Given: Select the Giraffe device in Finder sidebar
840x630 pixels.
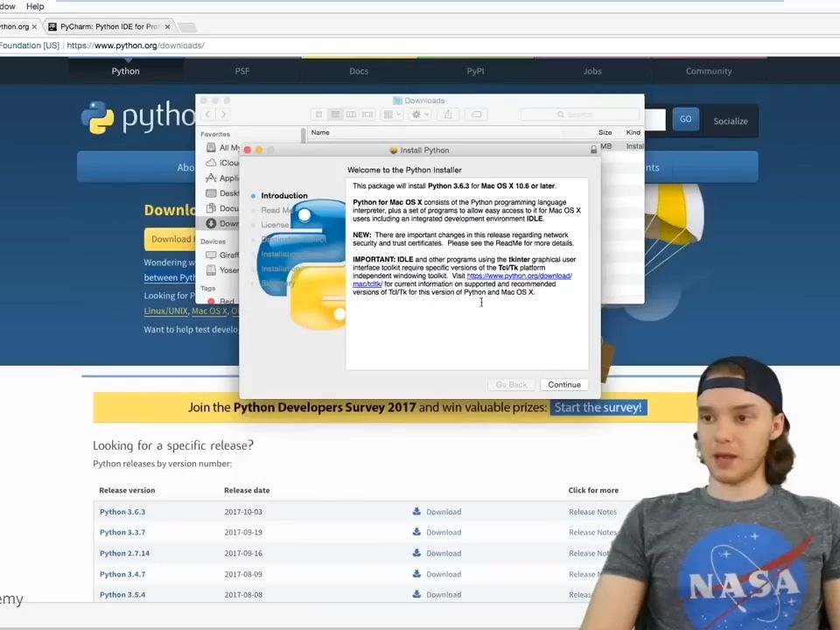Looking at the screenshot, I should [223, 255].
